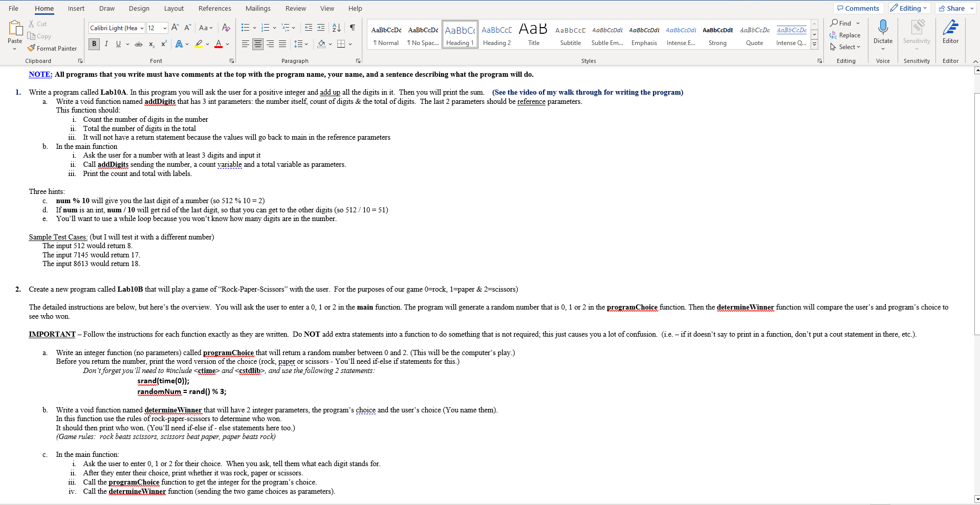Image resolution: width=980 pixels, height=505 pixels.
Task: Show paragraph marks
Action: click(x=352, y=28)
